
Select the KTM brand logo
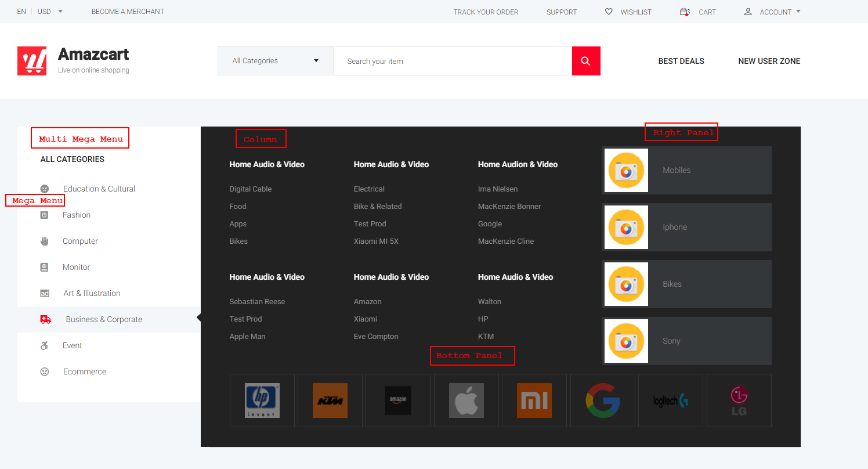click(330, 401)
